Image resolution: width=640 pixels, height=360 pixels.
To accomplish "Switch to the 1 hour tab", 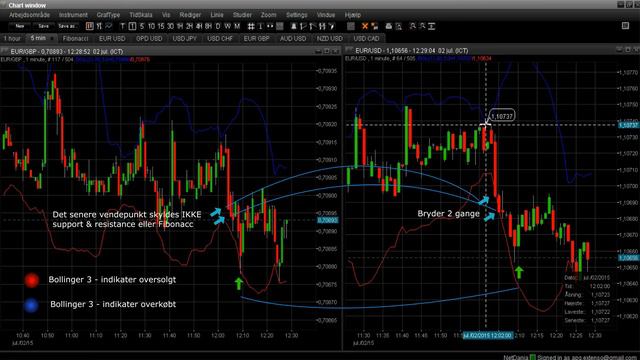I will click(12, 38).
